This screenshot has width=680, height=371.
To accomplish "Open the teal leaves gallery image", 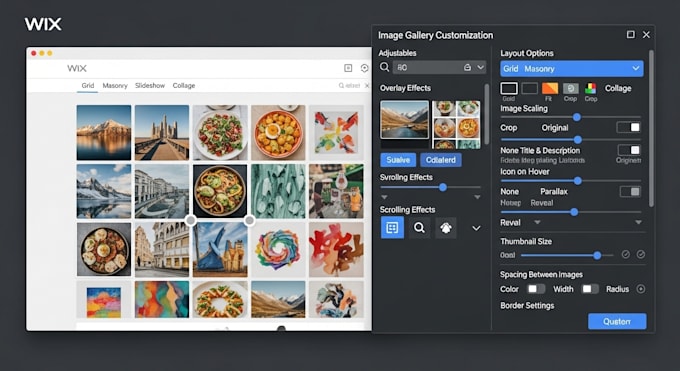I will (278, 191).
